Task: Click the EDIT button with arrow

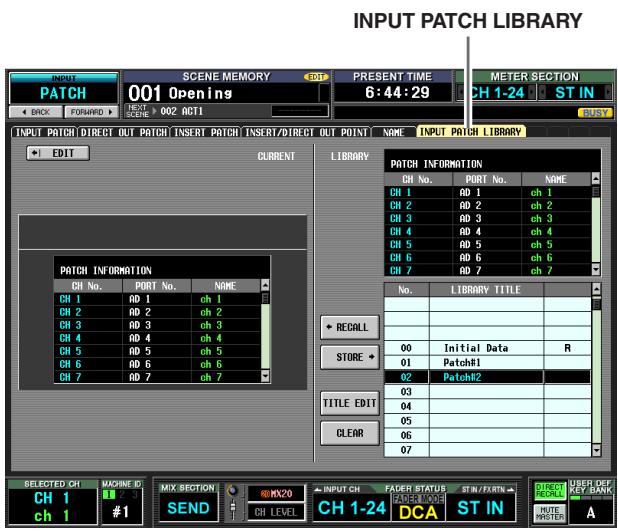Action: (58, 153)
